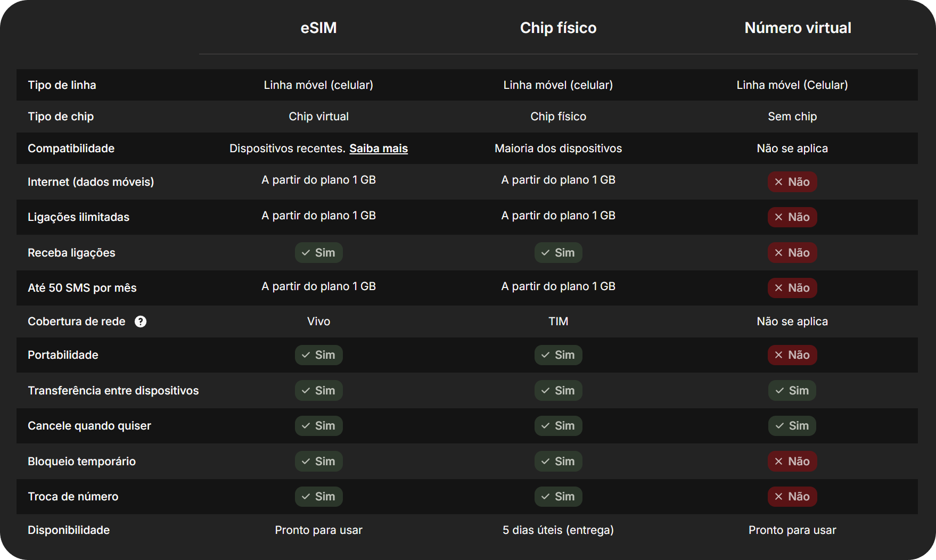
Task: Click the Vivo network coverage cell
Action: click(x=318, y=322)
